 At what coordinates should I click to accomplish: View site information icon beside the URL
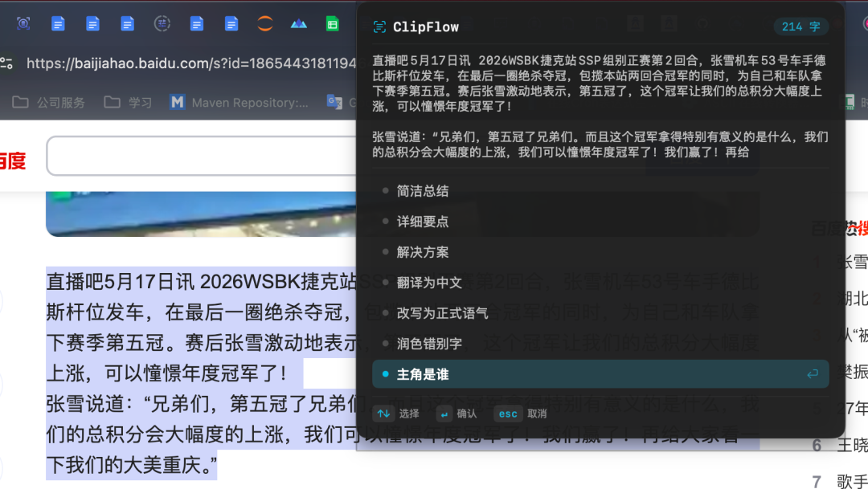point(6,63)
